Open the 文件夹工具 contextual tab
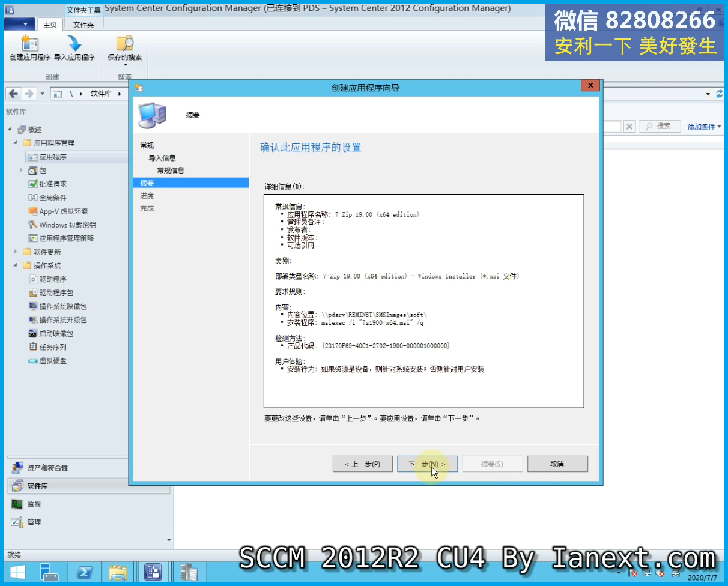The height and width of the screenshot is (586, 728). [83, 10]
